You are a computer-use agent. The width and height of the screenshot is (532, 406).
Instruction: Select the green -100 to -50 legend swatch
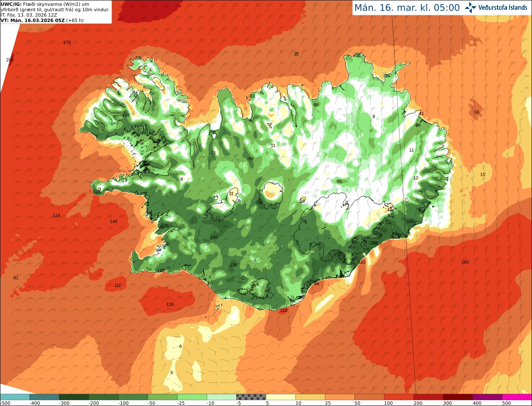click(133, 397)
